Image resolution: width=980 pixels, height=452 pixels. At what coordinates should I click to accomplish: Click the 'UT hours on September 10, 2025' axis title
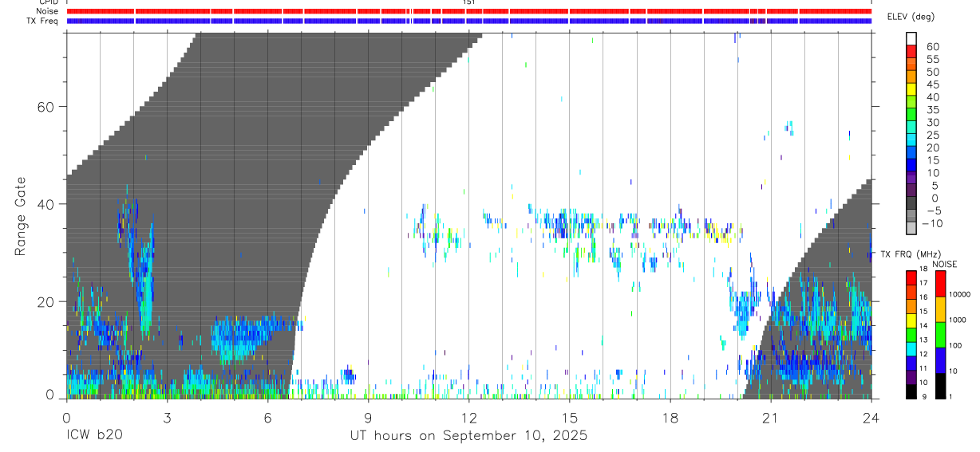[468, 436]
